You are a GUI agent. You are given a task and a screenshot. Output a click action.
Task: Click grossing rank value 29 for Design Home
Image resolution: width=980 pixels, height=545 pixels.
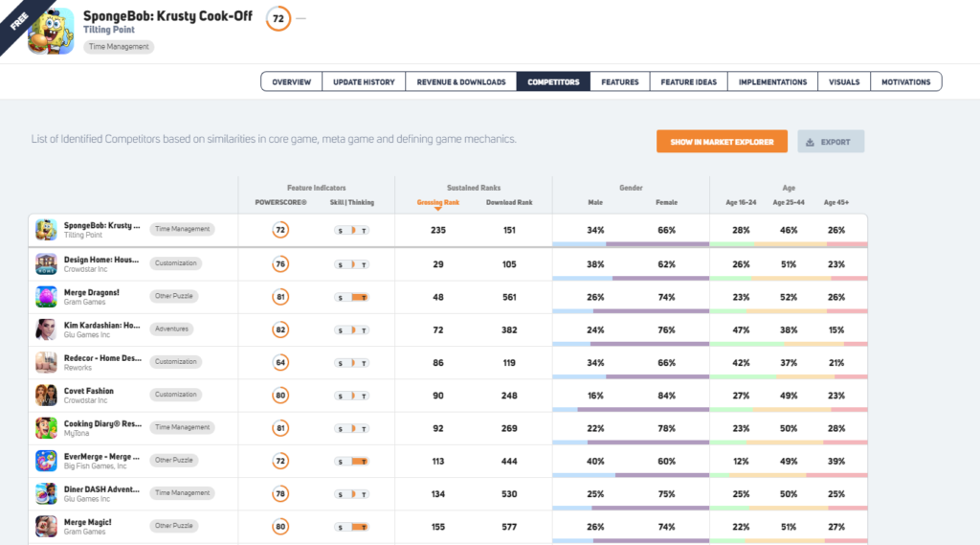(x=438, y=264)
